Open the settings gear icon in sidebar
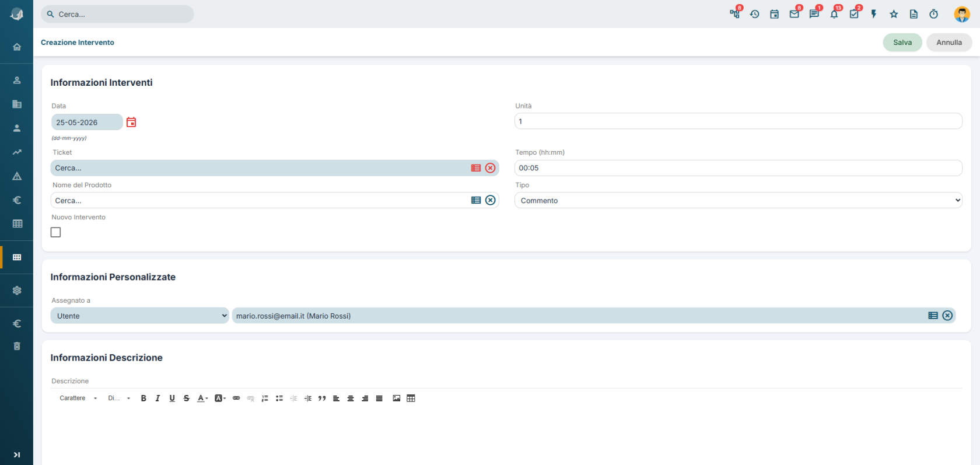 tap(17, 290)
